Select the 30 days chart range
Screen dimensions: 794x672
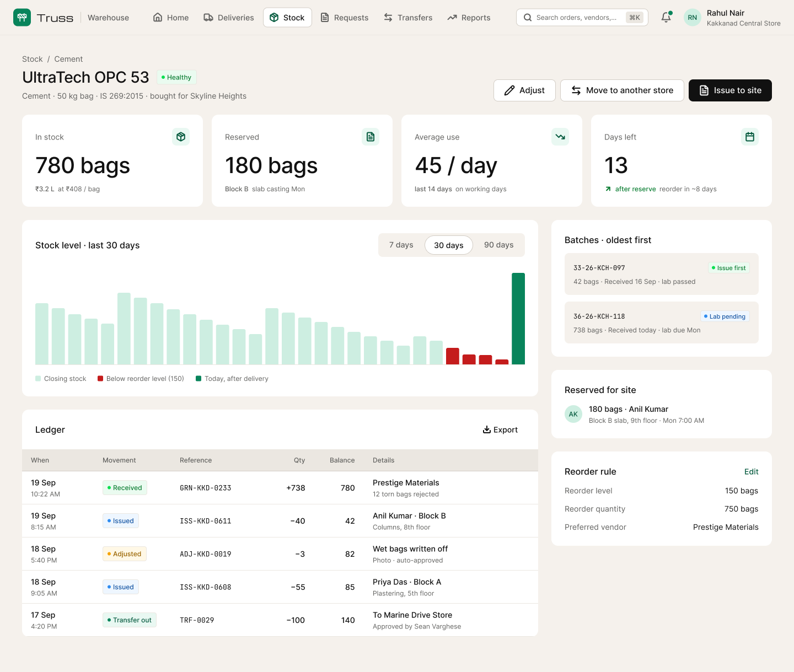(449, 245)
